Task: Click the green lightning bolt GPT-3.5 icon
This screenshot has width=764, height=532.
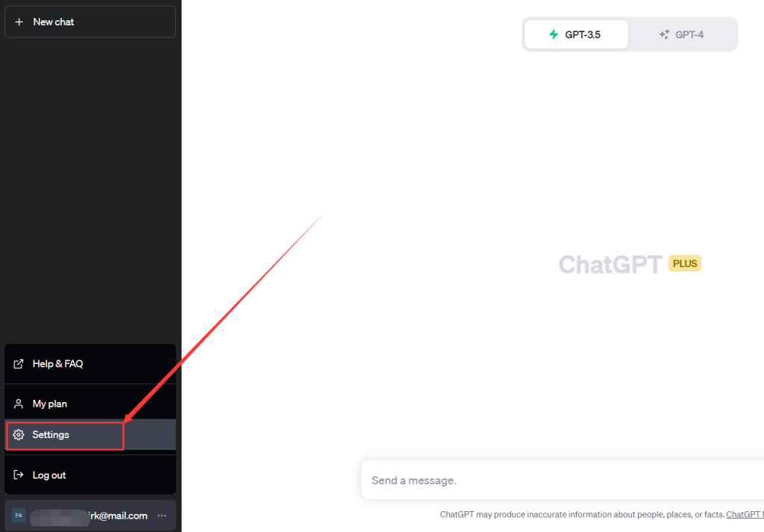Action: [x=554, y=34]
